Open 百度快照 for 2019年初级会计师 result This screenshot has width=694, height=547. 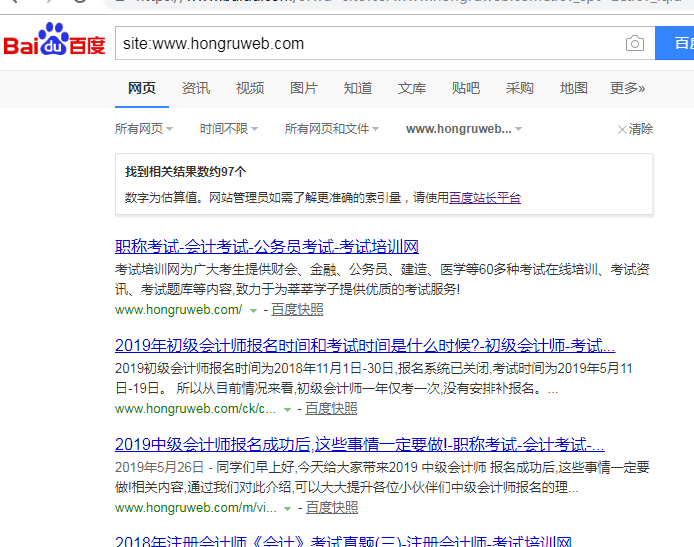[x=331, y=408]
